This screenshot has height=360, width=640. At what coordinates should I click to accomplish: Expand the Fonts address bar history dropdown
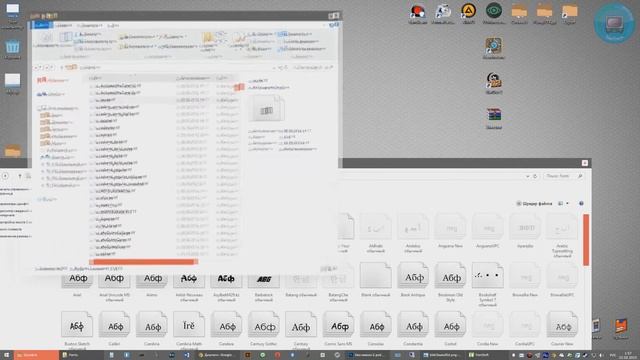[527, 176]
